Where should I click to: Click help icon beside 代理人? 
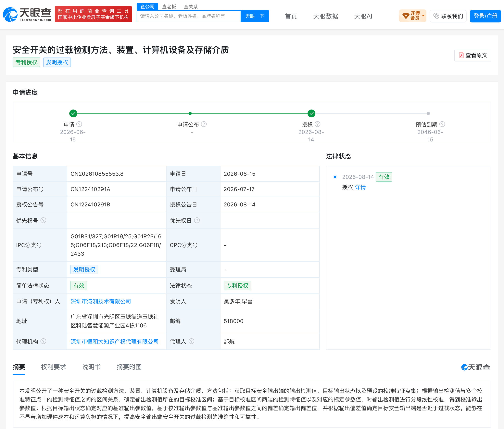tap(191, 341)
